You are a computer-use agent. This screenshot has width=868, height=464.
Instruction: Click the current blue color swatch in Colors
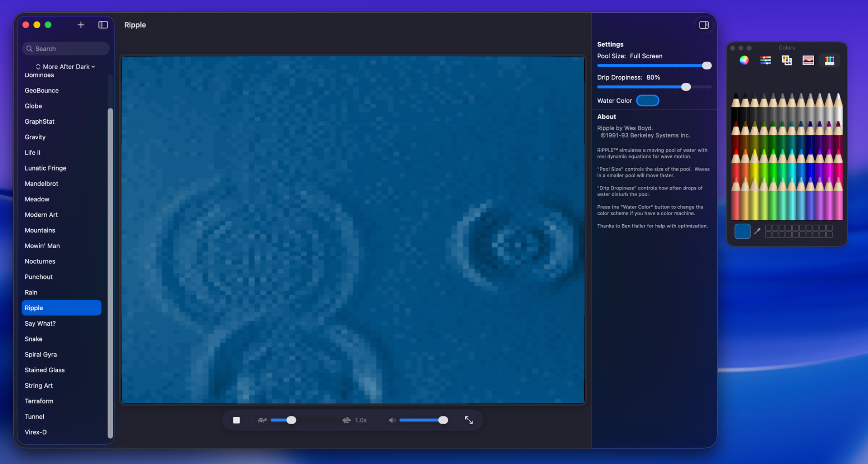click(x=742, y=231)
